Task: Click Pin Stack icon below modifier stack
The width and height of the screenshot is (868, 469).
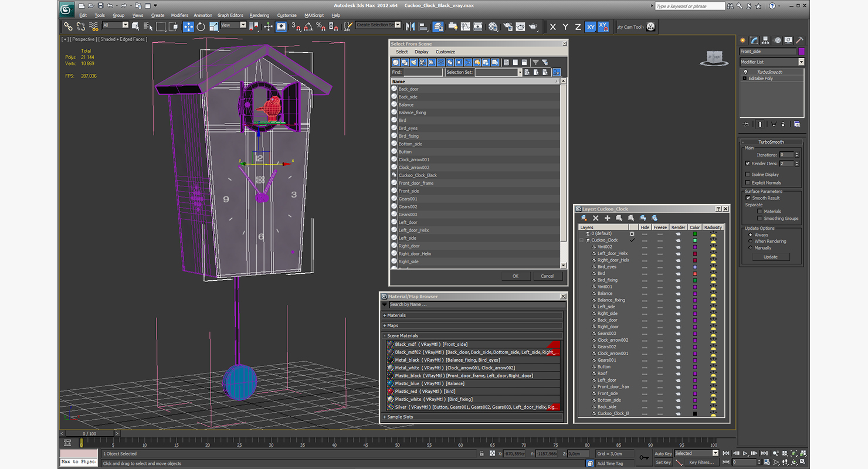Action: point(746,124)
